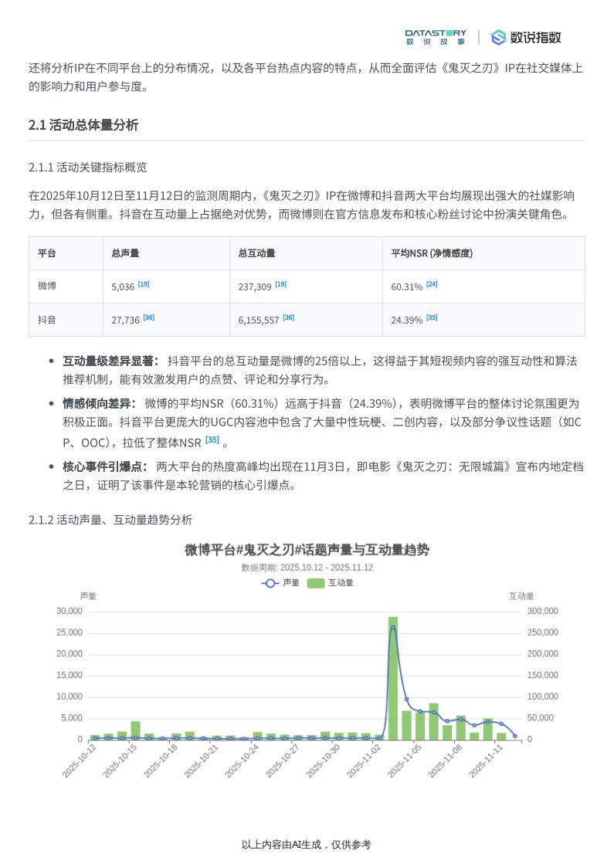Select the peak data point on 声量 line
Screen dimensions: 614x868
pos(393,627)
